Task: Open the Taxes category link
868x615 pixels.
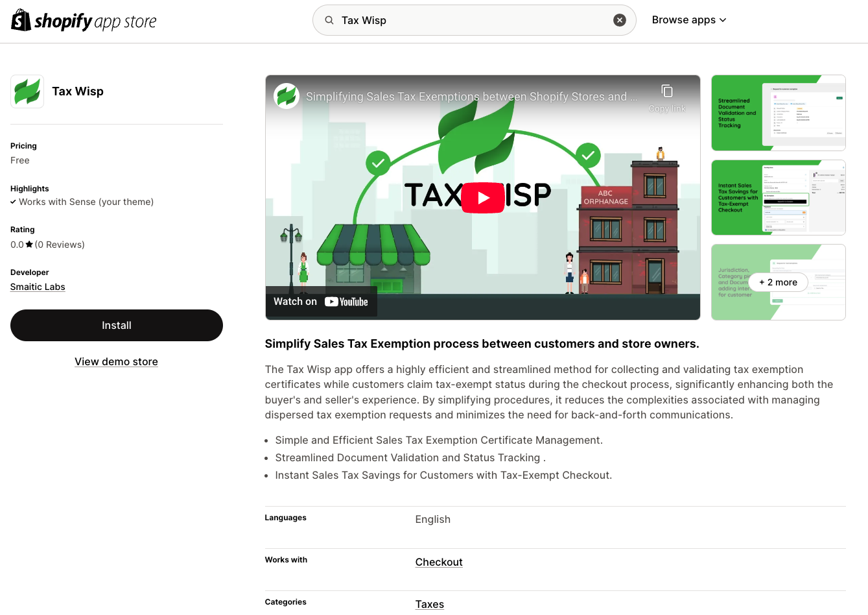Action: pyautogui.click(x=430, y=604)
